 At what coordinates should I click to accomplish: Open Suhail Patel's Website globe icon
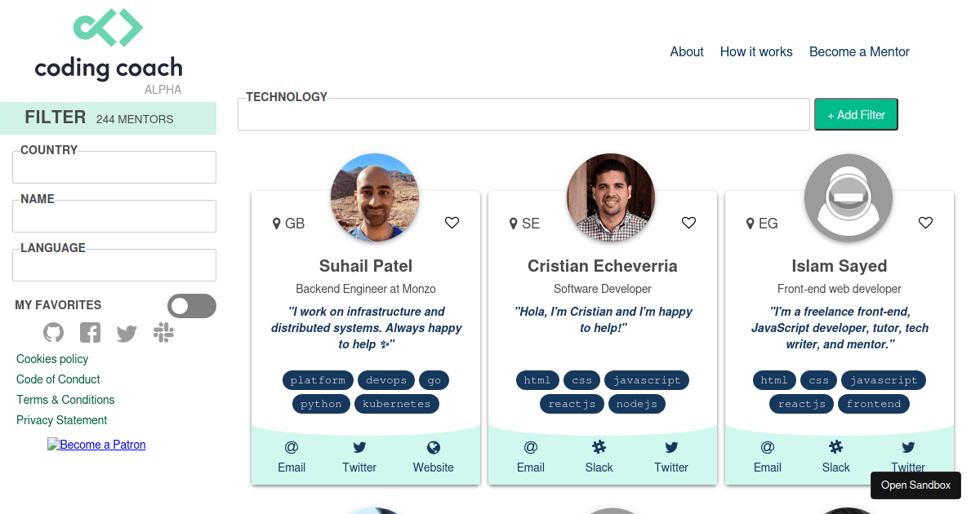point(434,447)
